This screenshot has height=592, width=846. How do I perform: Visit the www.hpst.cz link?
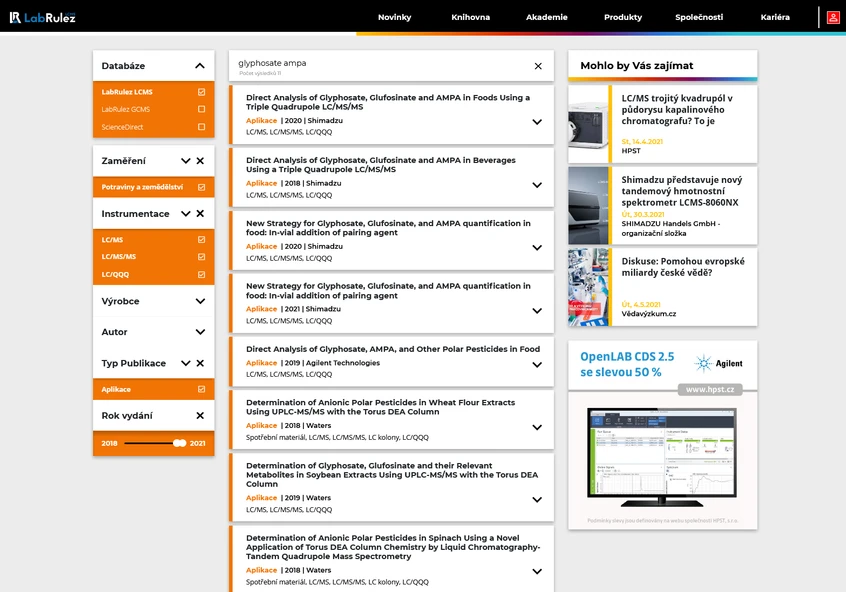click(710, 390)
